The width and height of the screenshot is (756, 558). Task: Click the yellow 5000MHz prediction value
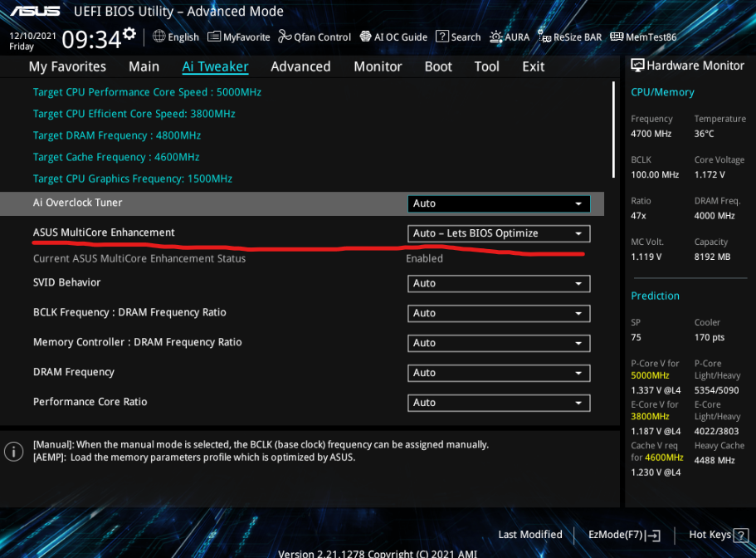650,375
